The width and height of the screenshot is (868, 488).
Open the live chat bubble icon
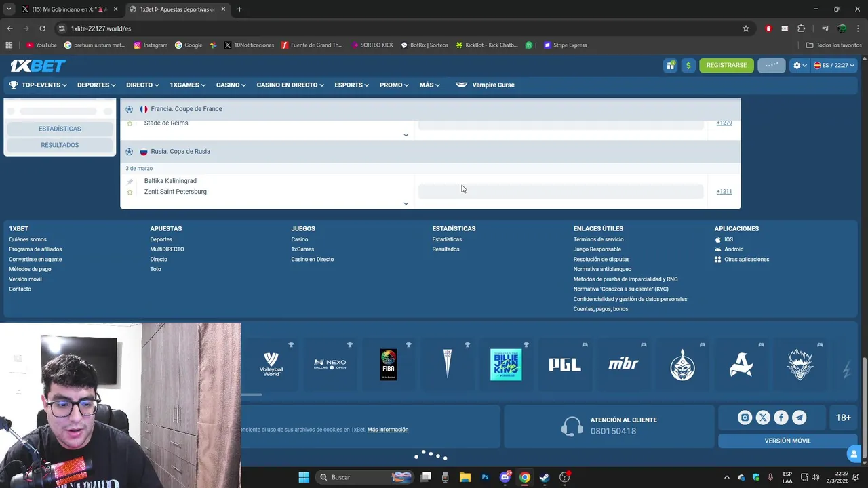854,453
